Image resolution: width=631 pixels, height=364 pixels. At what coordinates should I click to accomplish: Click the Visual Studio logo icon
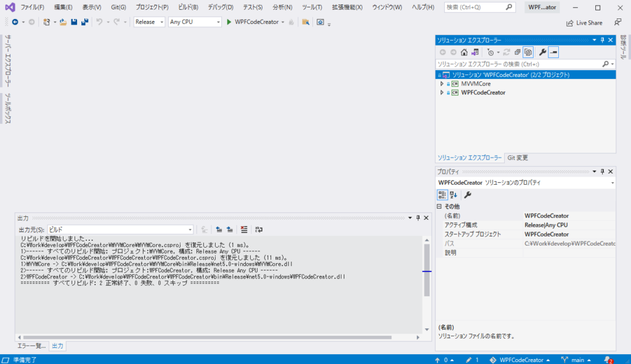10,7
